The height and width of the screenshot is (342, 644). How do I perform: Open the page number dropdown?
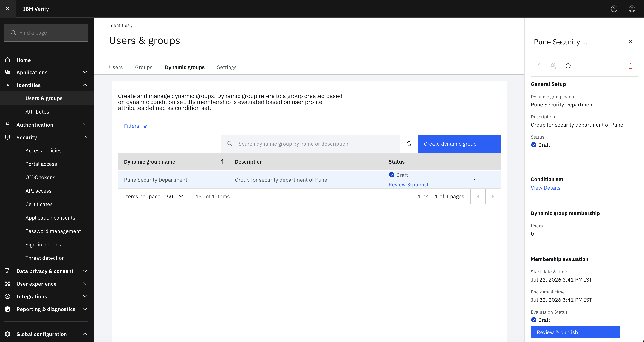[x=423, y=196]
